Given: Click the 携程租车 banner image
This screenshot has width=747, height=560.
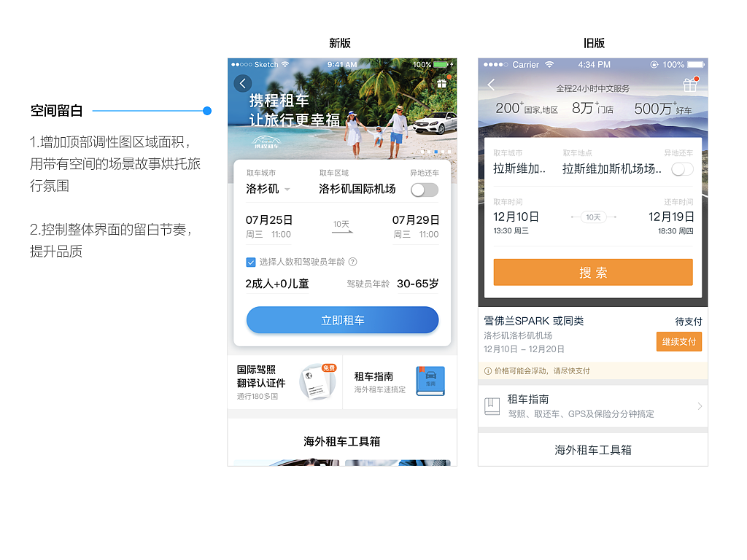Looking at the screenshot, I should pyautogui.click(x=342, y=109).
